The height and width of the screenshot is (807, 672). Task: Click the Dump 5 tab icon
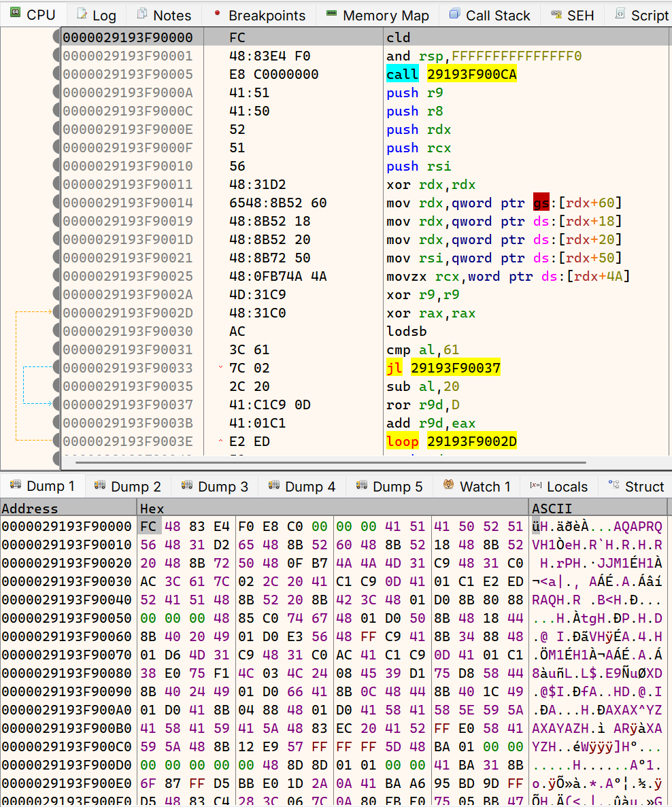point(362,485)
